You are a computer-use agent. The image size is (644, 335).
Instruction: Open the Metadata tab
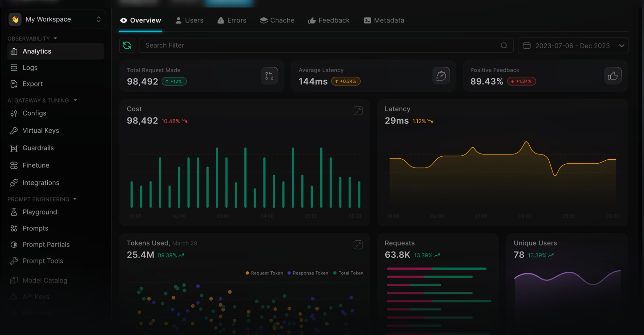pyautogui.click(x=384, y=20)
